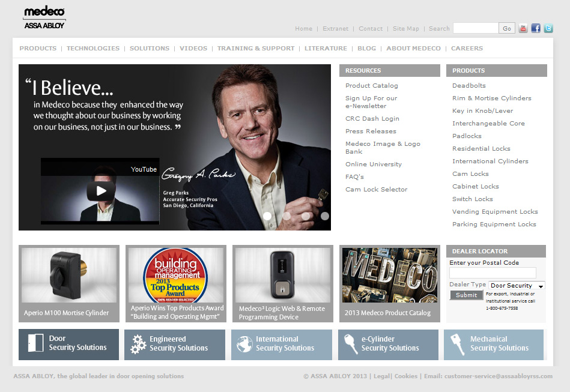Viewport: 570px width, 392px height.
Task: Open the Training & Support menu
Action: click(256, 49)
